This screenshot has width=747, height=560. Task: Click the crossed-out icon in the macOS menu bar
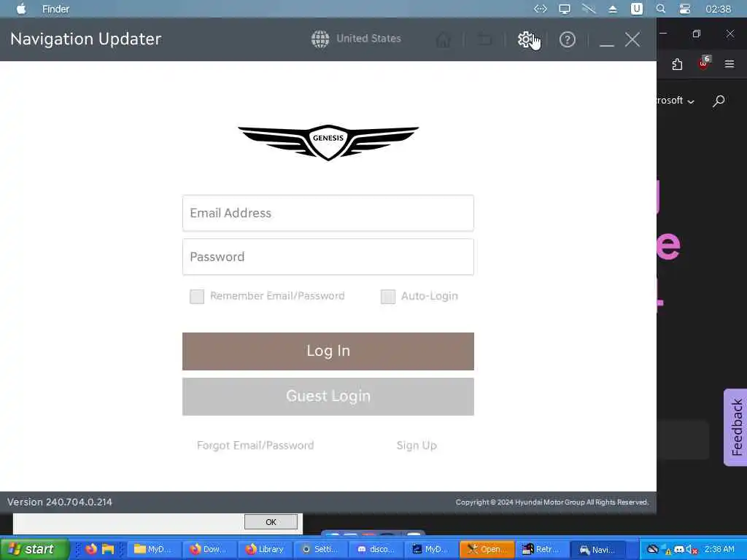[589, 9]
